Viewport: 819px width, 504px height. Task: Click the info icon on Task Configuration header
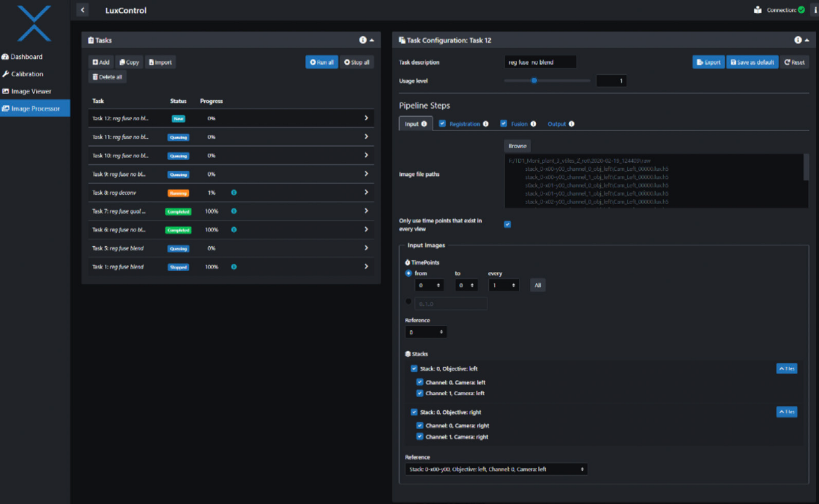click(x=798, y=40)
